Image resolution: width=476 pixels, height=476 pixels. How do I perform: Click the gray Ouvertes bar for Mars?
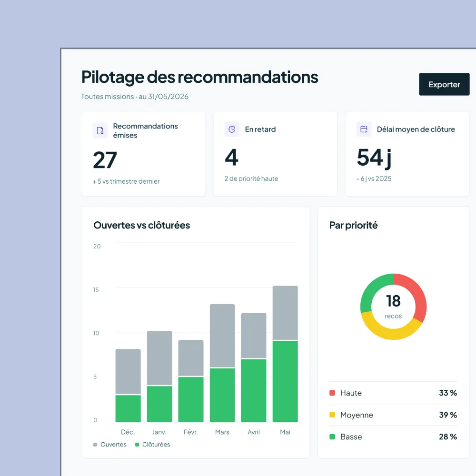click(222, 336)
